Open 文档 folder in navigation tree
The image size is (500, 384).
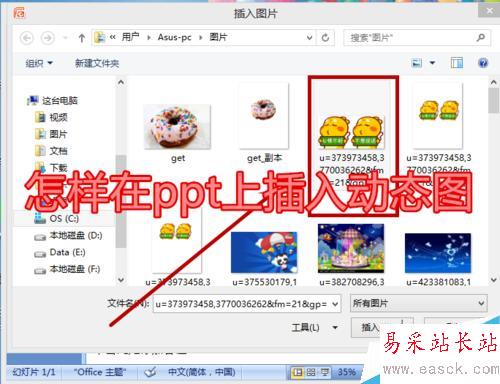51,151
